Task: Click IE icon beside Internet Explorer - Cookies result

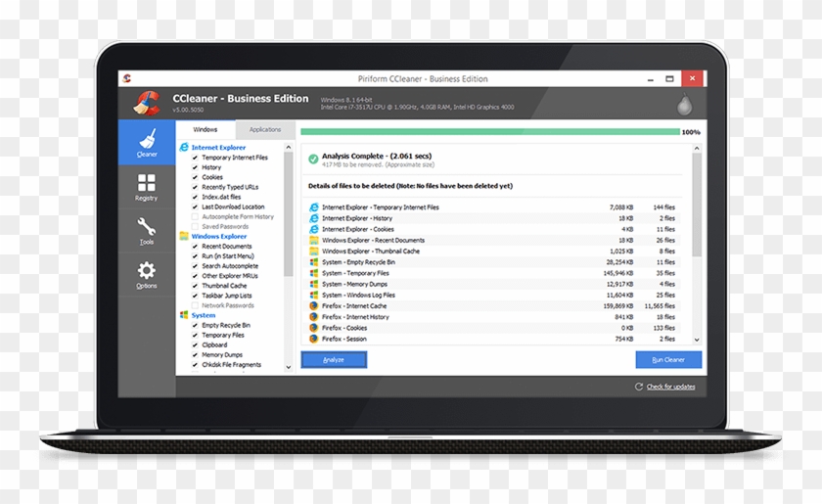Action: [313, 229]
